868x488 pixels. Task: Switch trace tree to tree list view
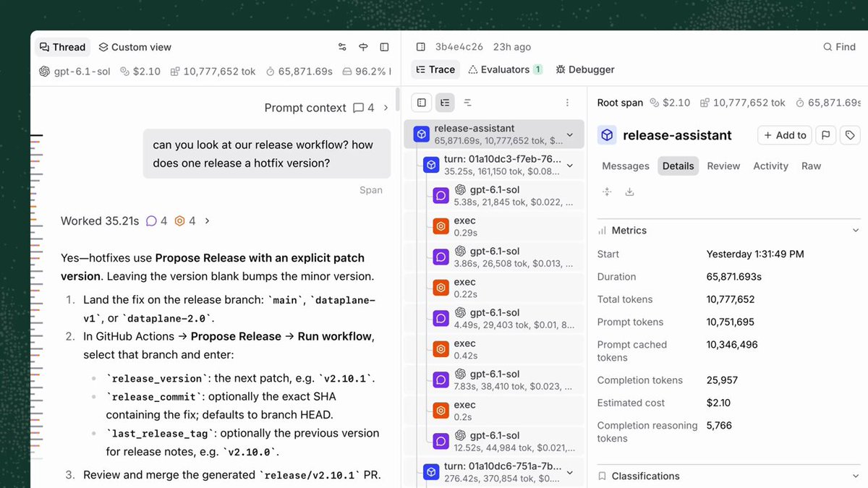pyautogui.click(x=445, y=103)
